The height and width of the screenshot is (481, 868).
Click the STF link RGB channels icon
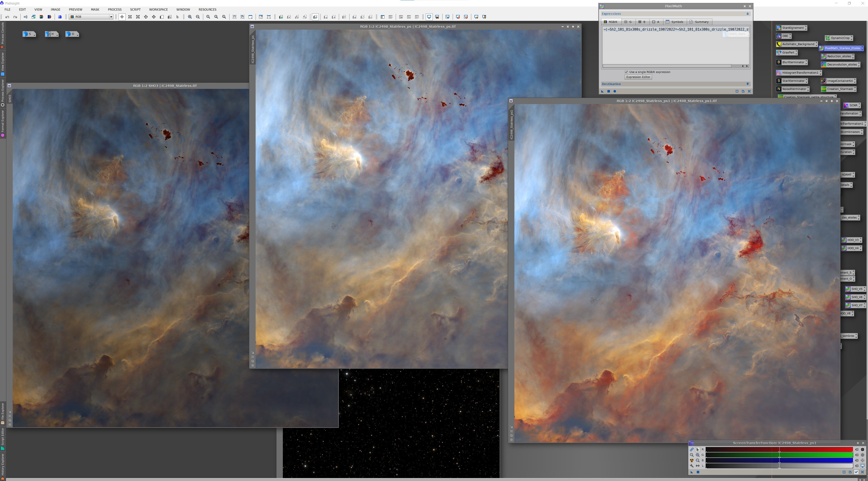click(692, 449)
